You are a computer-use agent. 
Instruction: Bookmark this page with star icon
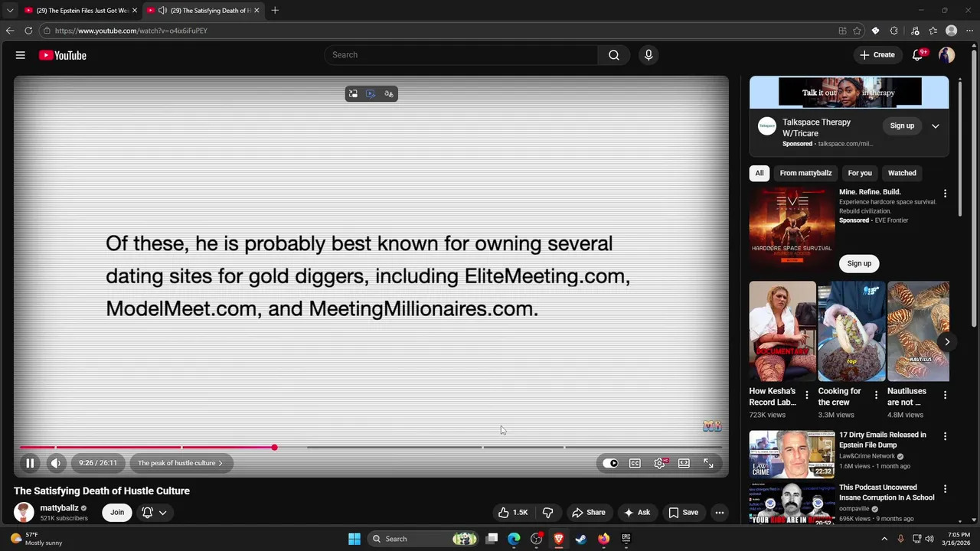point(857,31)
